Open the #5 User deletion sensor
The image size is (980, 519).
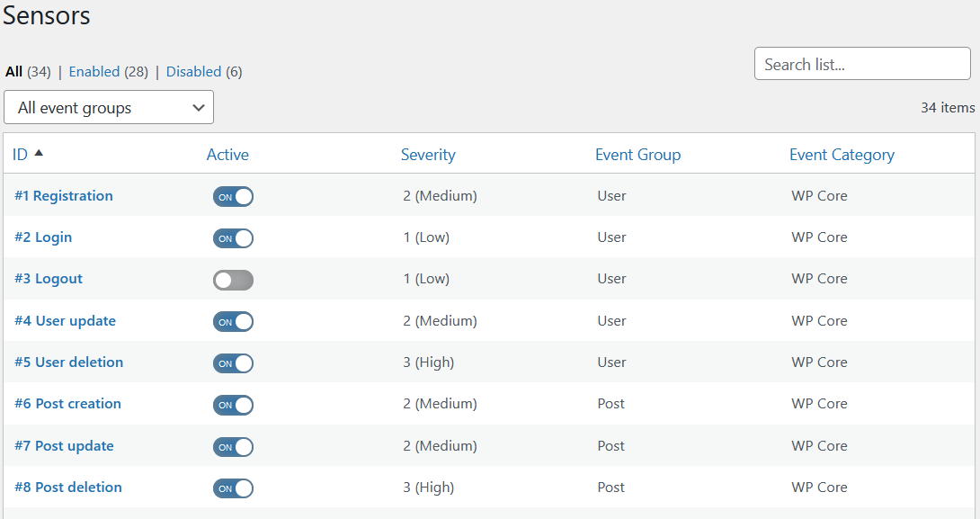(68, 362)
